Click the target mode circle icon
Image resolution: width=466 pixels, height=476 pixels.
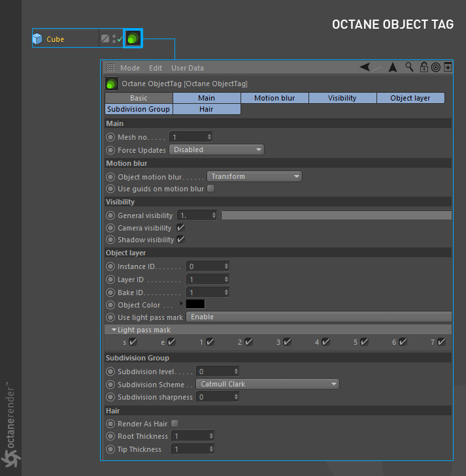[436, 67]
